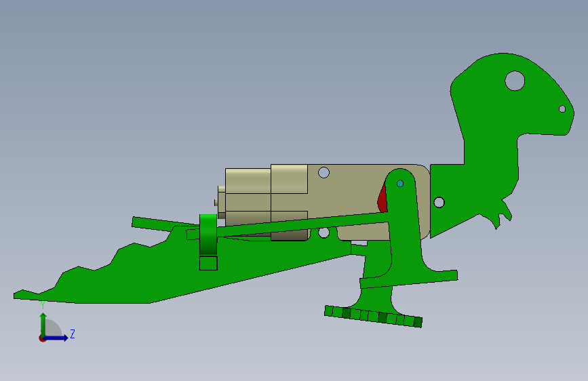Select the Z axis label on the triad
Image resolution: width=588 pixels, height=381 pixels.
click(73, 334)
